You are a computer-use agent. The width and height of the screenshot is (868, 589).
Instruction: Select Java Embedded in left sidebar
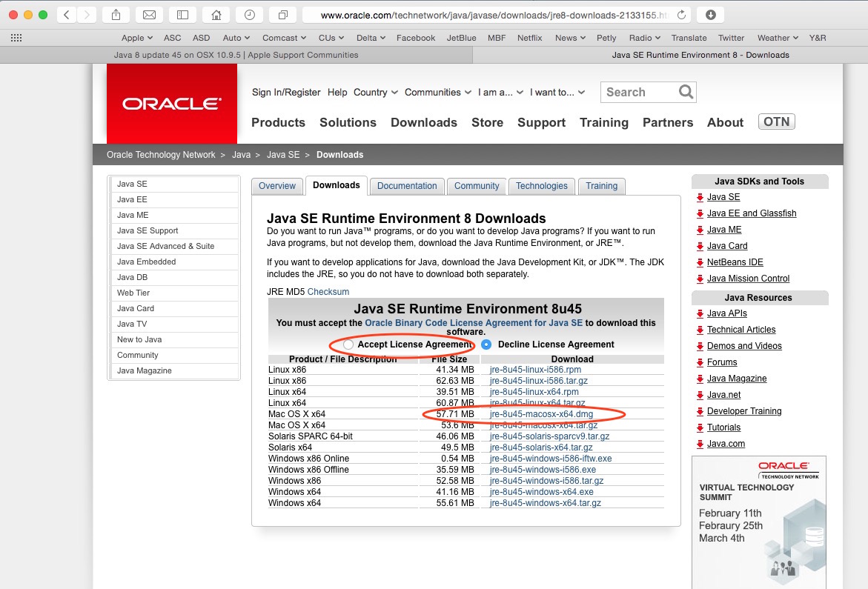[x=174, y=262]
